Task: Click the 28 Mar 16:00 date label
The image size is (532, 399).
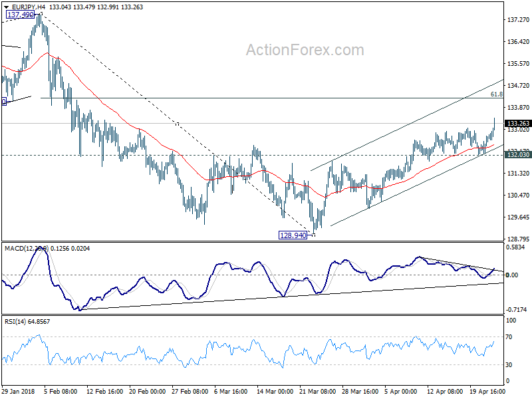Action: [360, 392]
